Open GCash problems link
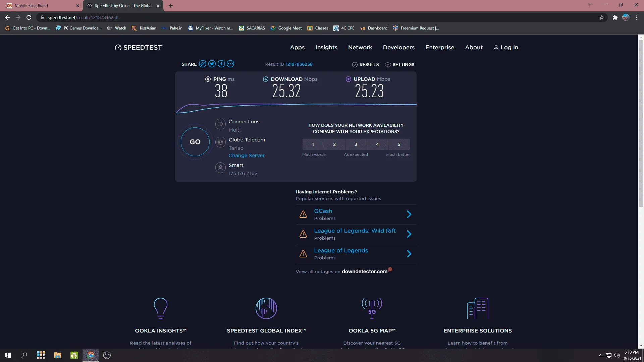The height and width of the screenshot is (362, 644). coord(323,211)
